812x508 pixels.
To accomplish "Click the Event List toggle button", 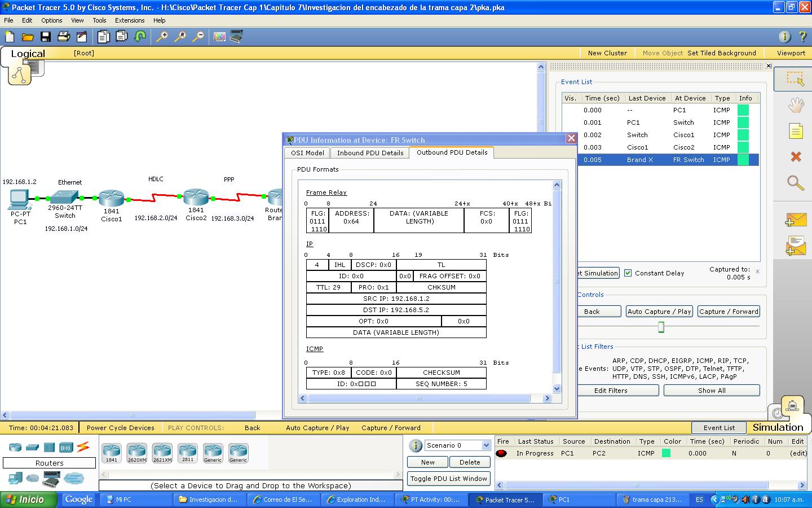I will 719,428.
